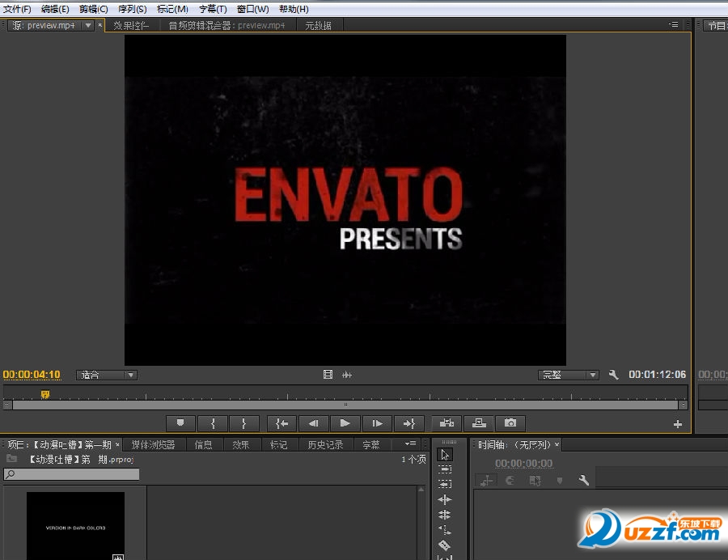The width and height of the screenshot is (728, 560).
Task: Expand the source preview.mp4 clip dropdown
Action: click(x=88, y=25)
